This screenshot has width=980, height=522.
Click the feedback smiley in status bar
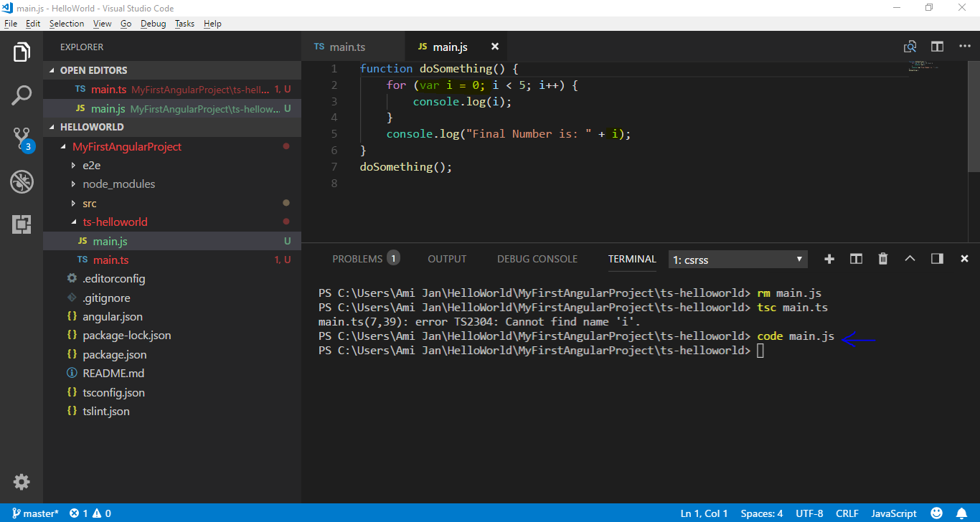(x=936, y=513)
